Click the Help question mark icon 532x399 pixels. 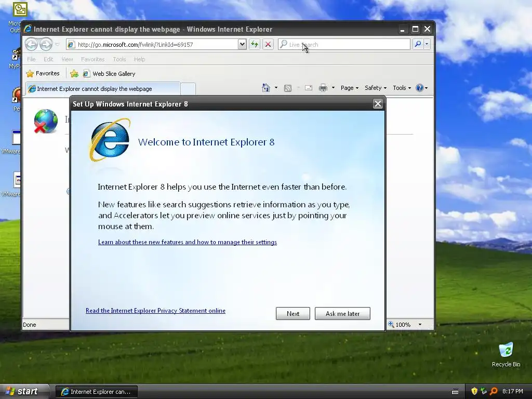(x=420, y=88)
